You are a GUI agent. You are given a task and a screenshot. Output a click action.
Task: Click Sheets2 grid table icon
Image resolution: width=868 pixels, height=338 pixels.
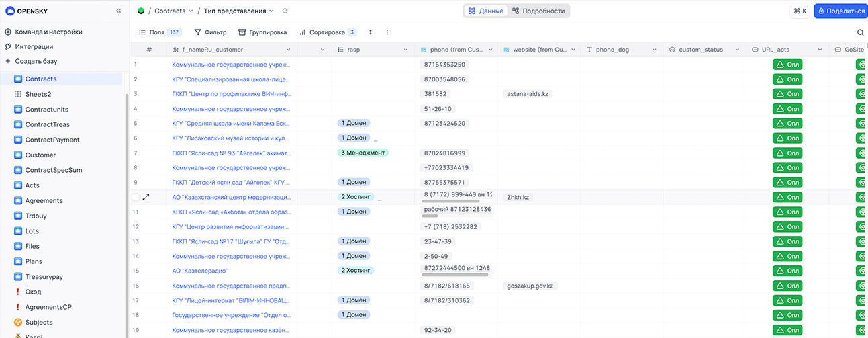(18, 94)
